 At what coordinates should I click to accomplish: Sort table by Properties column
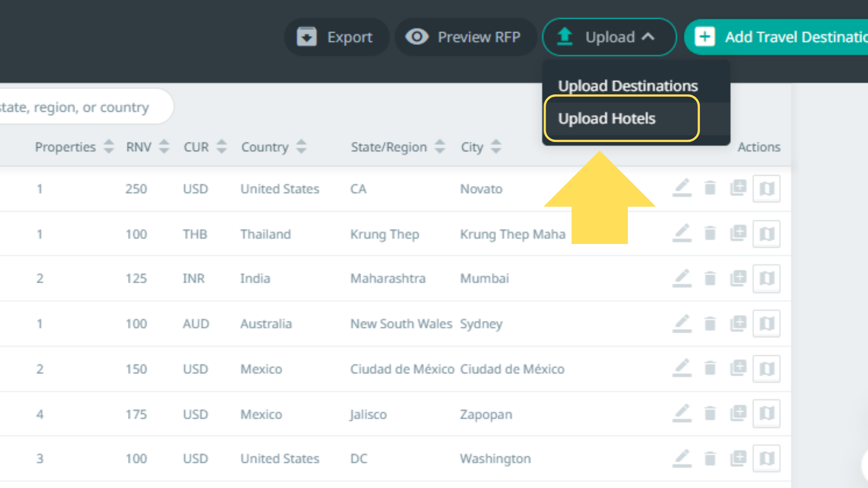108,147
